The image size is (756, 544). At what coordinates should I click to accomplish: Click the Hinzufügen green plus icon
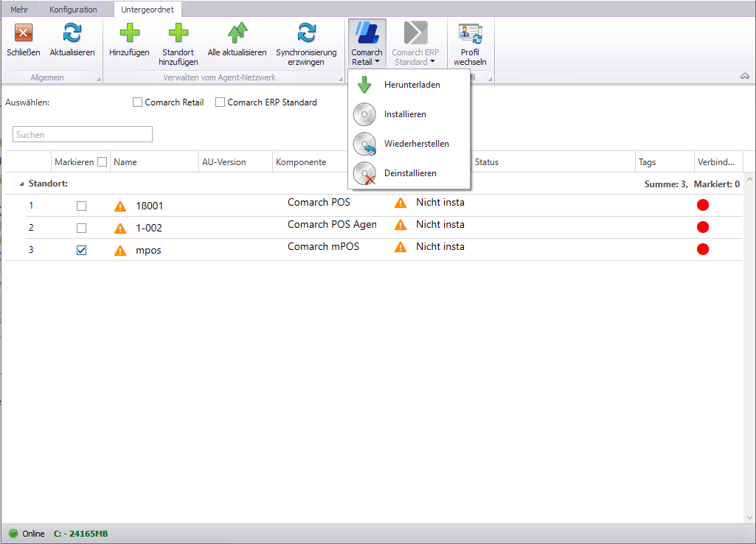coord(129,33)
